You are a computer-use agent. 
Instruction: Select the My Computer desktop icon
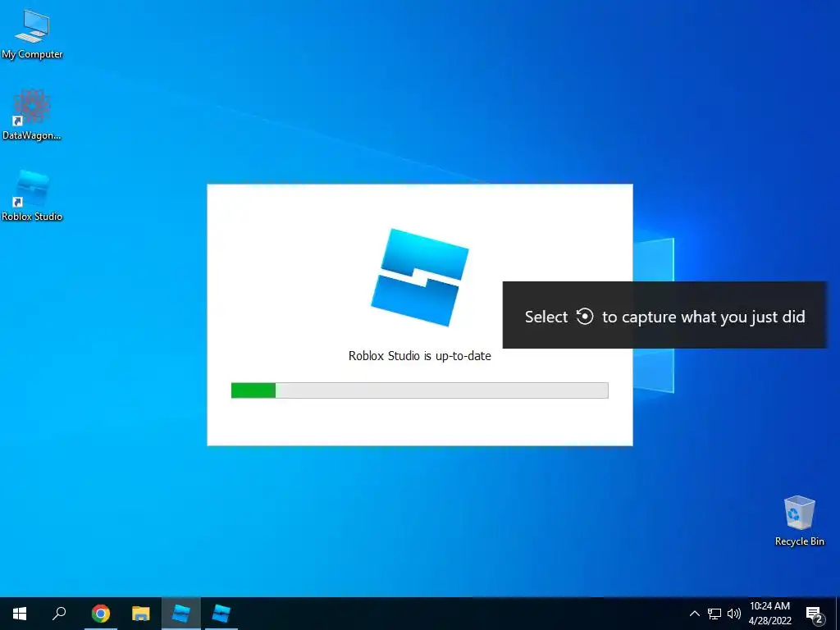32,34
